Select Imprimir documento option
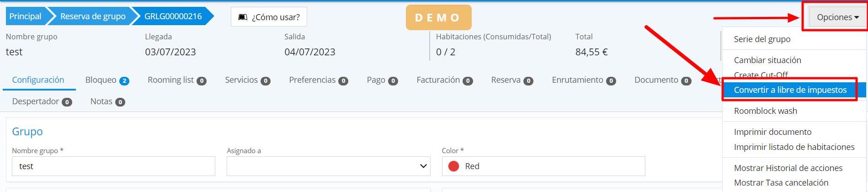The height and width of the screenshot is (192, 868). [772, 132]
